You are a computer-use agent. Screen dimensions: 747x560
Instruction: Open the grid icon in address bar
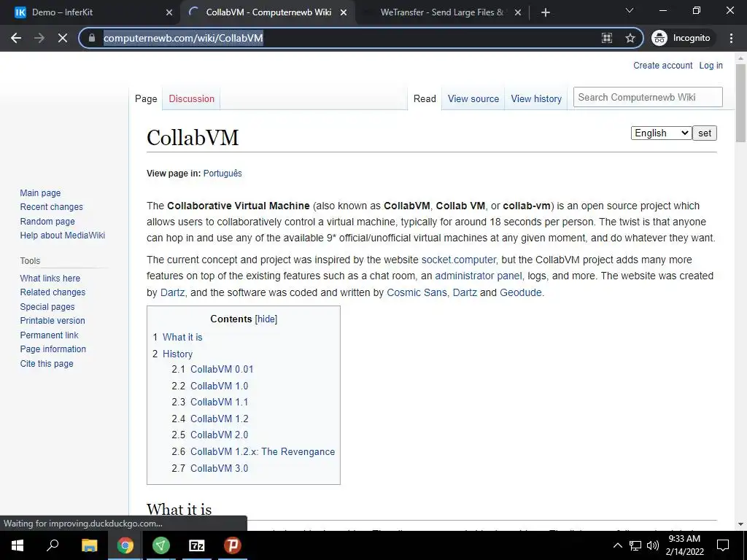click(606, 38)
